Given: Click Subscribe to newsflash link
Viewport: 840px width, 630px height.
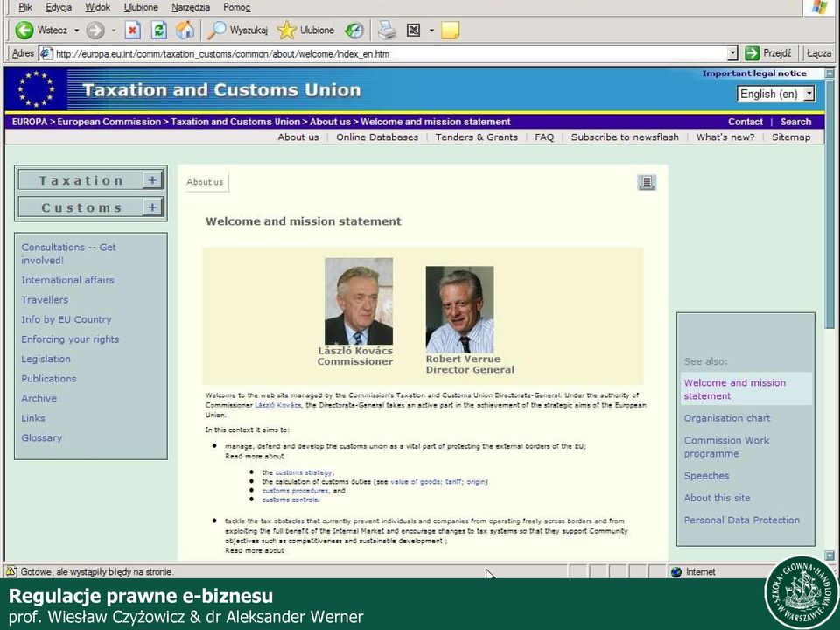Looking at the screenshot, I should coord(625,136).
